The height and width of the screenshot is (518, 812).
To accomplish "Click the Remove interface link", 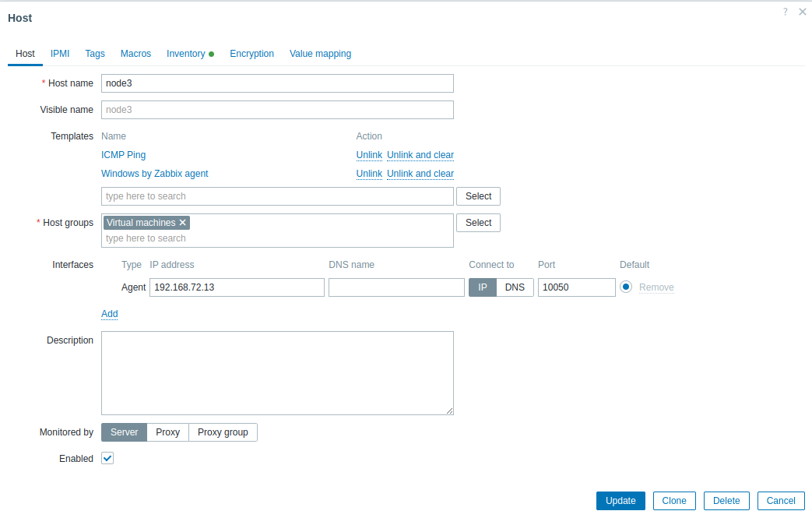I will click(x=656, y=287).
